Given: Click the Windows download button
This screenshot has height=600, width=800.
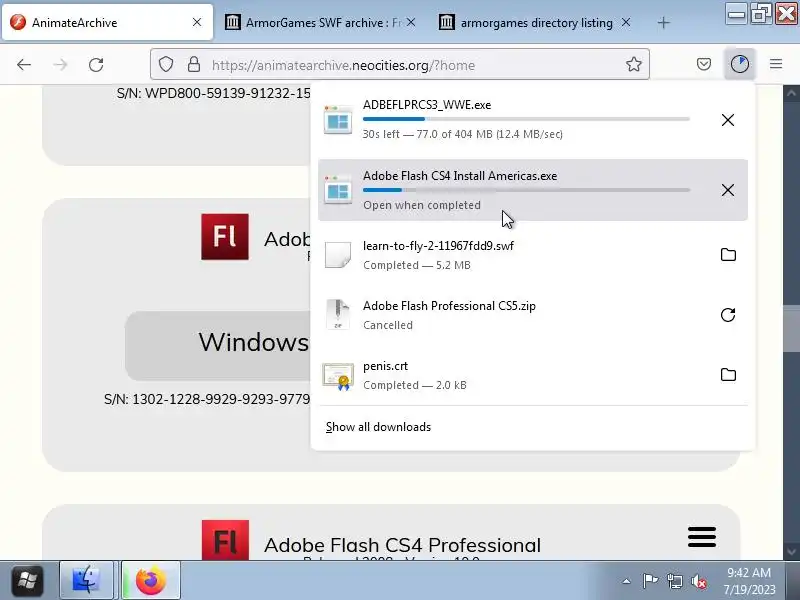Looking at the screenshot, I should 218,345.
